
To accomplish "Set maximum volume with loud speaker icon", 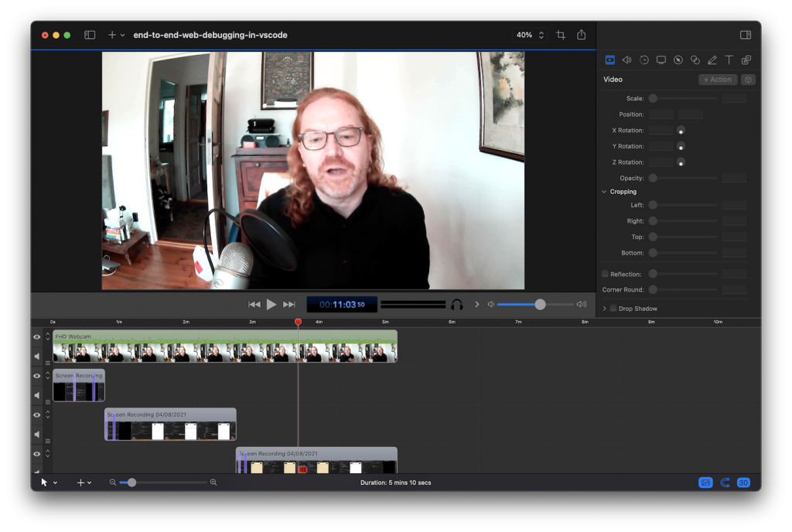I will 582,305.
